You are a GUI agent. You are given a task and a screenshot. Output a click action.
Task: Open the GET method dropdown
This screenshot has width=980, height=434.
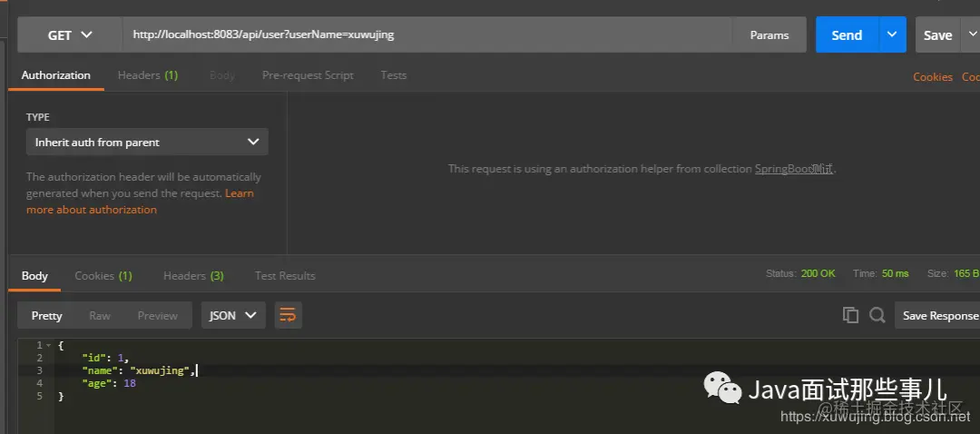(x=70, y=35)
